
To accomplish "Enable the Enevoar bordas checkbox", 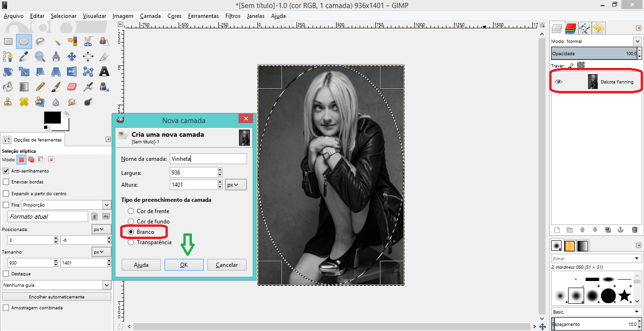I will [x=6, y=182].
